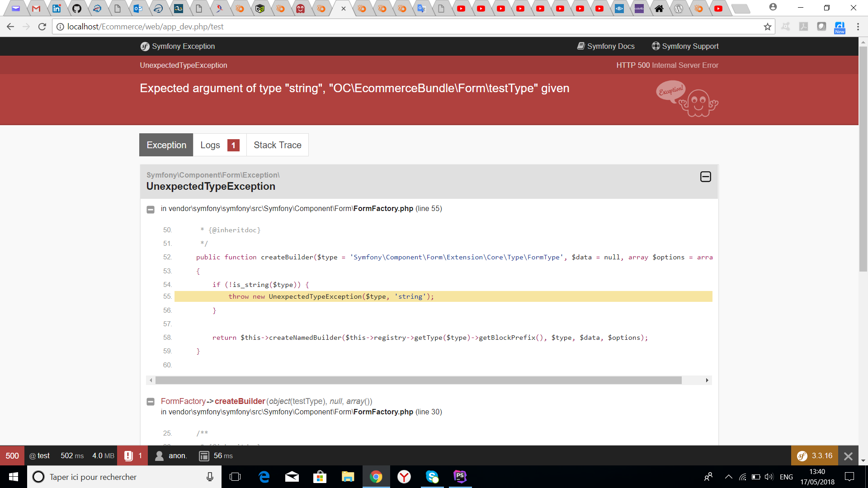Viewport: 868px width, 488px height.
Task: Switch to the Logs tab
Action: pos(211,145)
